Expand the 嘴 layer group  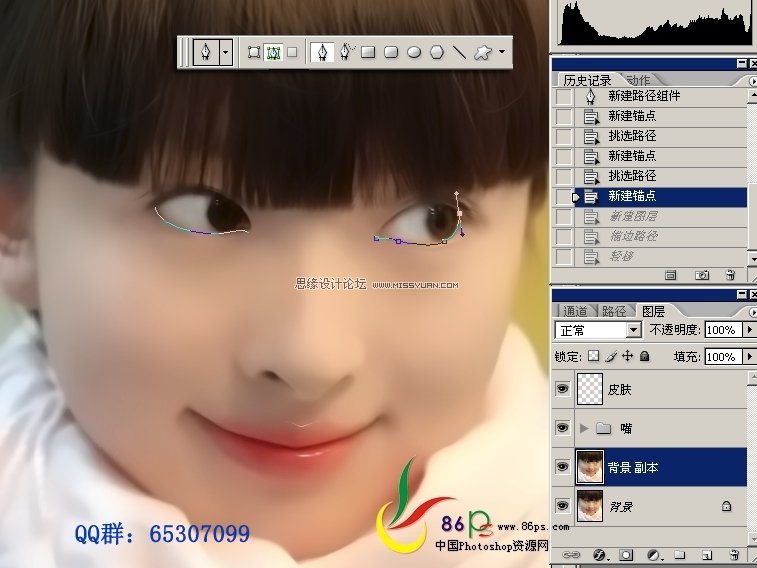(x=584, y=428)
